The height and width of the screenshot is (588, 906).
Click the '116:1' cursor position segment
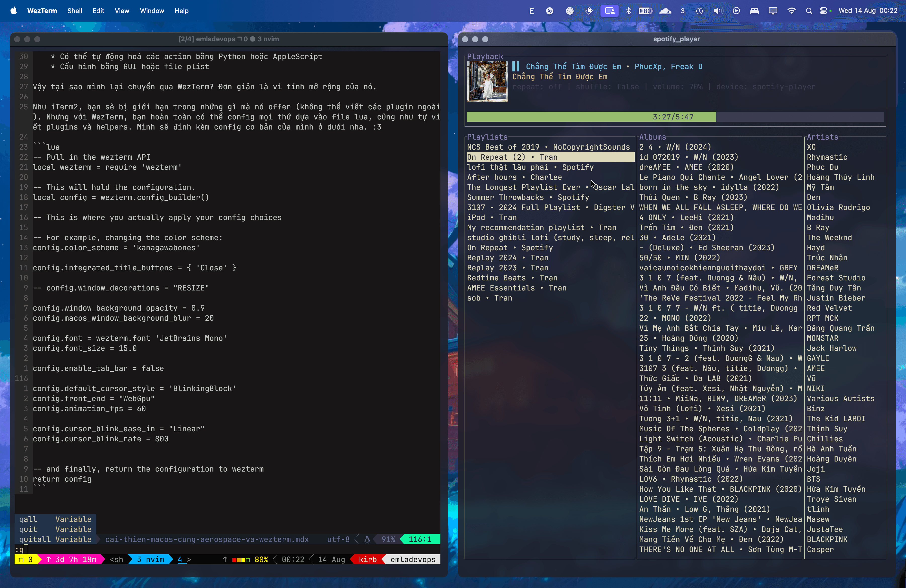[x=420, y=539]
